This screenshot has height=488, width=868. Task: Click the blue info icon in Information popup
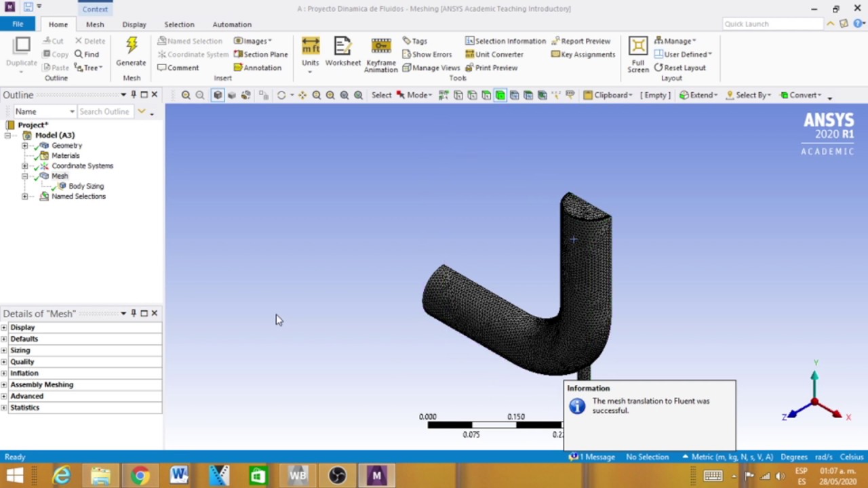tap(577, 405)
